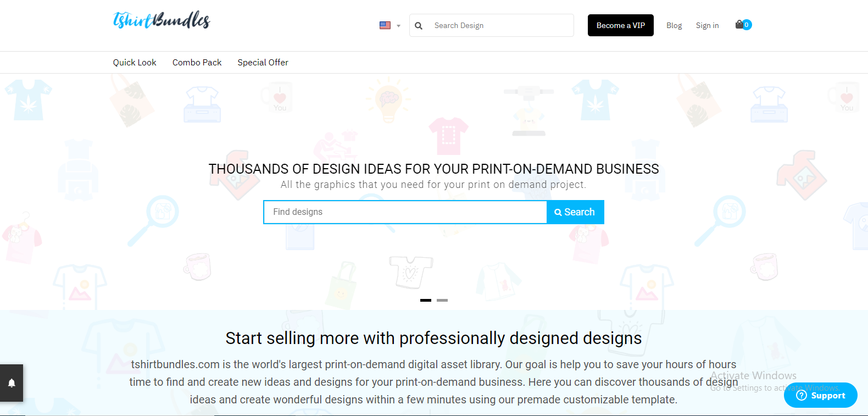Focus the Find designs input field
This screenshot has height=416, width=868.
coord(405,212)
